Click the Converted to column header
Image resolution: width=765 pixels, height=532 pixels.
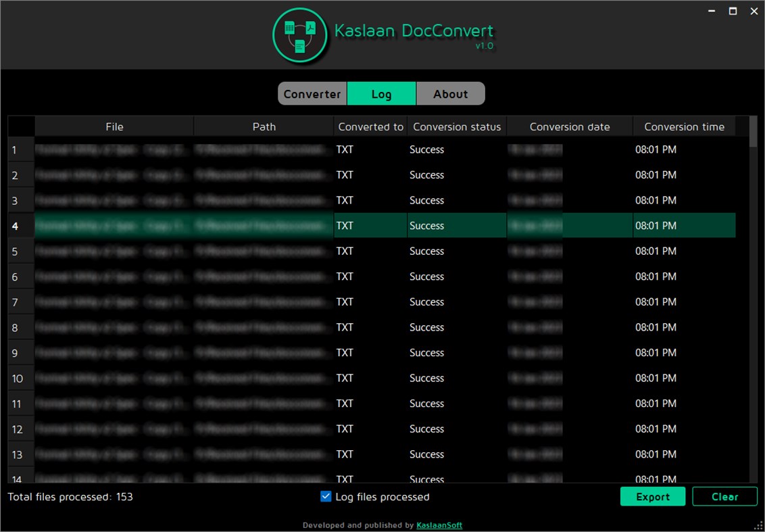click(x=370, y=126)
